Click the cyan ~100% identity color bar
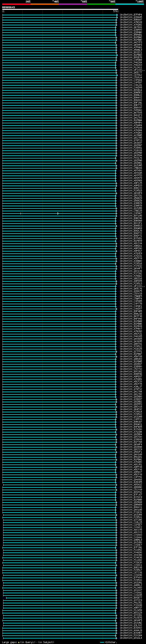 [130, 4]
